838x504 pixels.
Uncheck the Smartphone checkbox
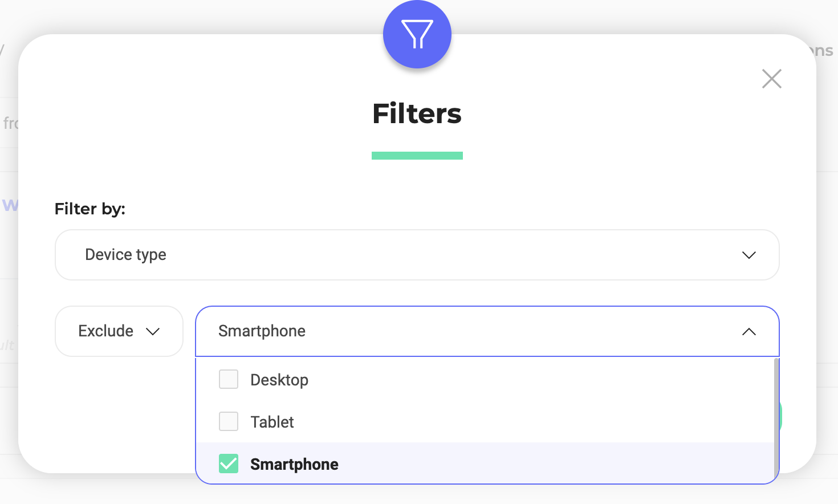point(229,464)
